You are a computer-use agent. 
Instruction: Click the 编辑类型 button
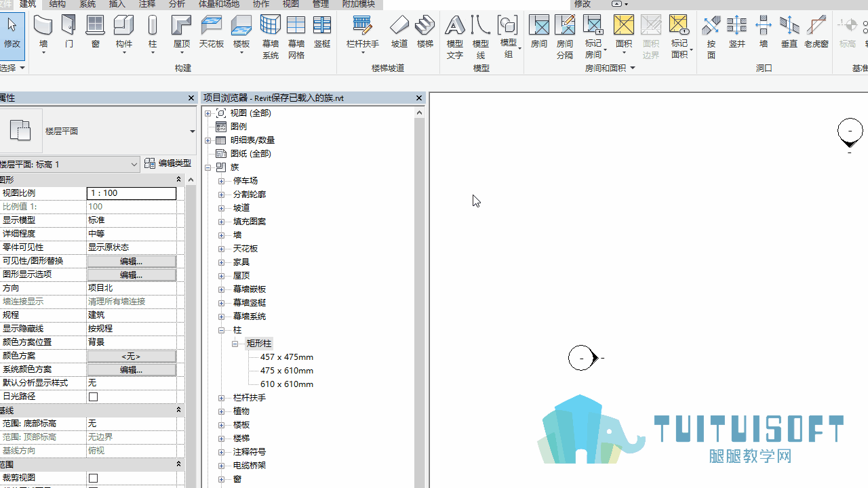168,163
